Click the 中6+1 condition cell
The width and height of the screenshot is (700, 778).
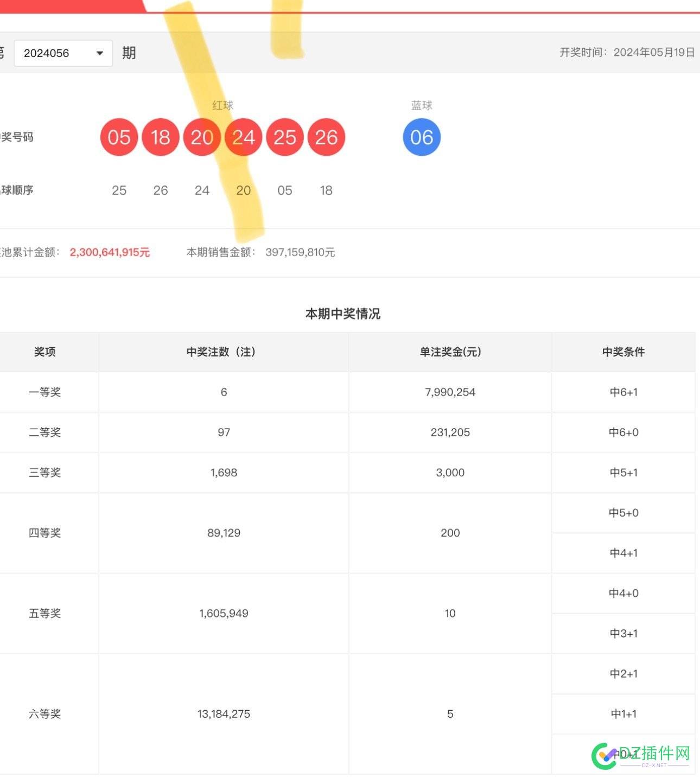(623, 392)
